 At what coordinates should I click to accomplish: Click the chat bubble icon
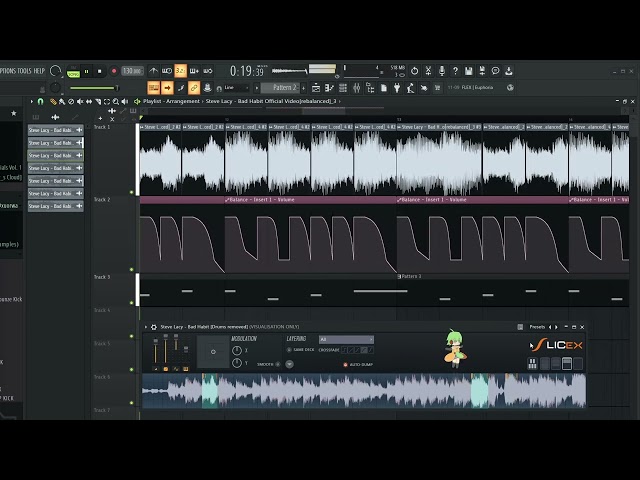(x=496, y=71)
